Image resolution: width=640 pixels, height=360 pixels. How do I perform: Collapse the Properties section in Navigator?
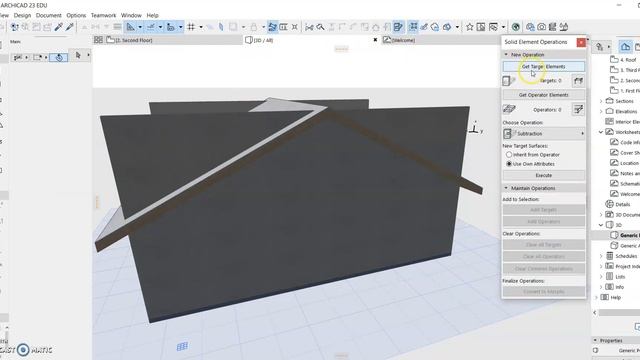click(595, 340)
